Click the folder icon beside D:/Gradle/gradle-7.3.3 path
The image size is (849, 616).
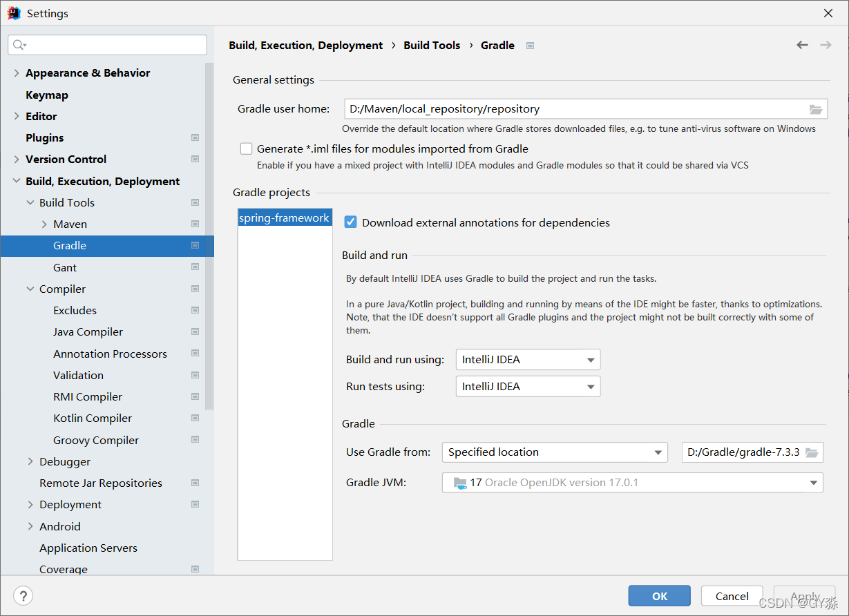(x=812, y=452)
